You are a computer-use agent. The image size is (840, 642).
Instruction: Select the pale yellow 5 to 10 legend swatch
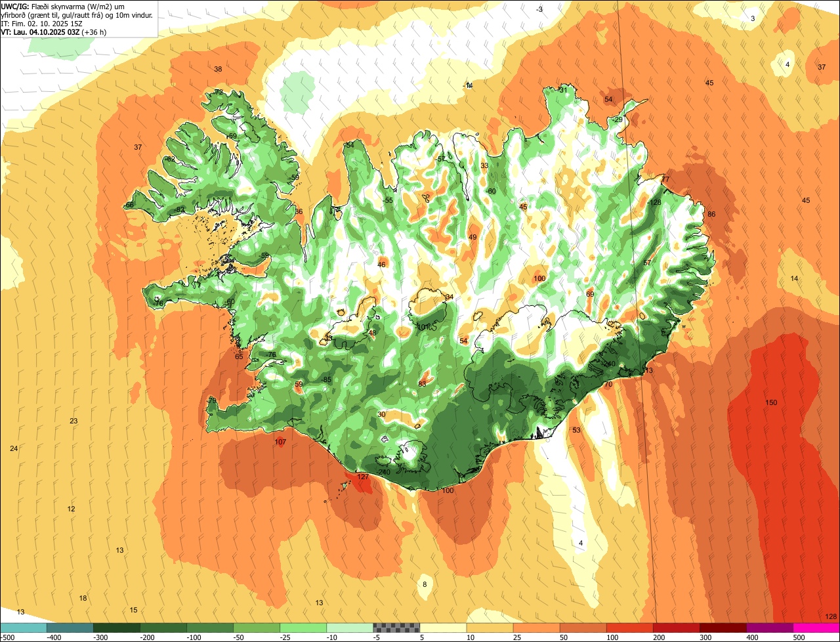coord(443,628)
